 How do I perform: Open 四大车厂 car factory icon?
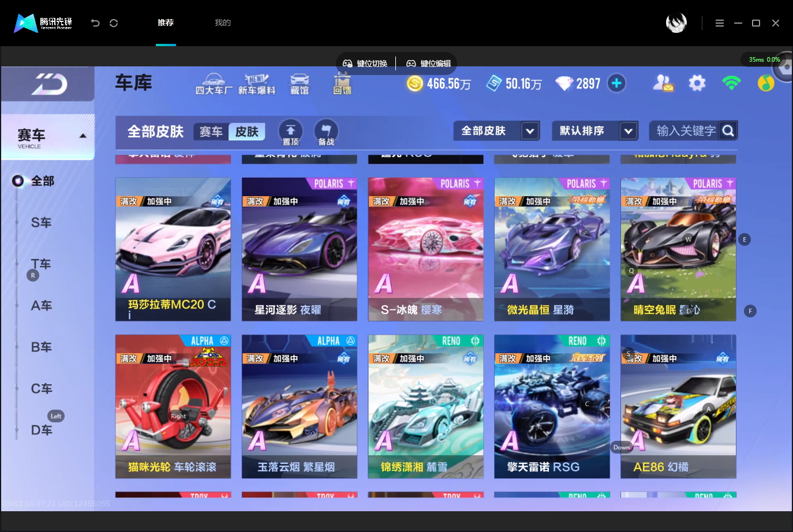pos(214,84)
